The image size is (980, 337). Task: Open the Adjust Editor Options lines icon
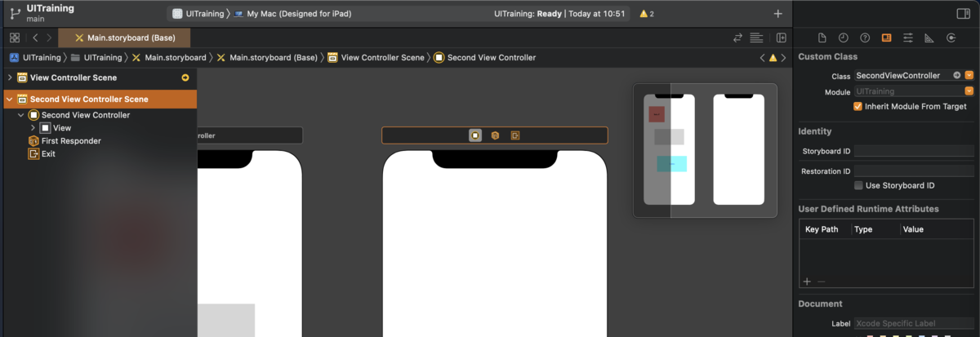pos(757,38)
